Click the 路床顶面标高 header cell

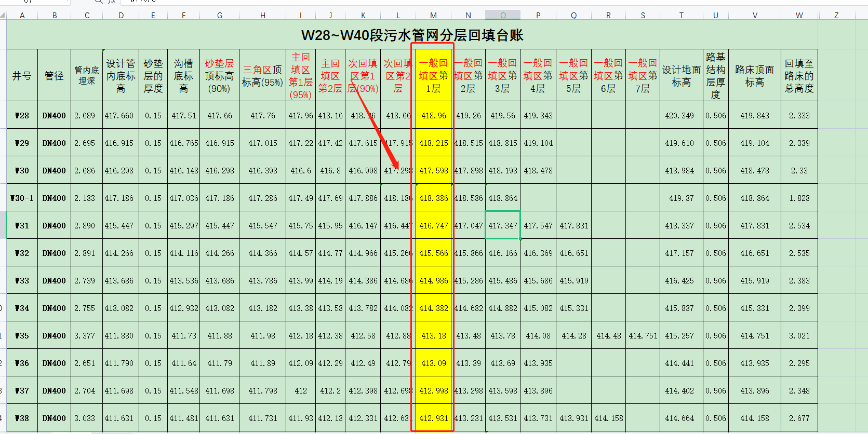point(754,75)
